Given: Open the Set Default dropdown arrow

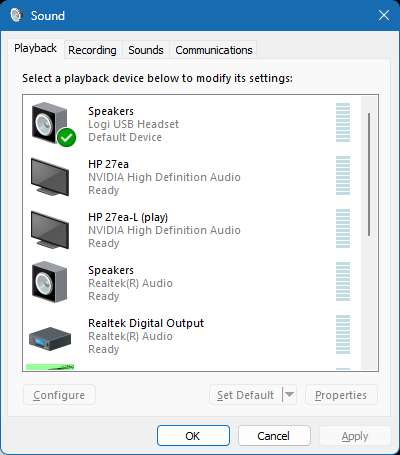Looking at the screenshot, I should 290,395.
